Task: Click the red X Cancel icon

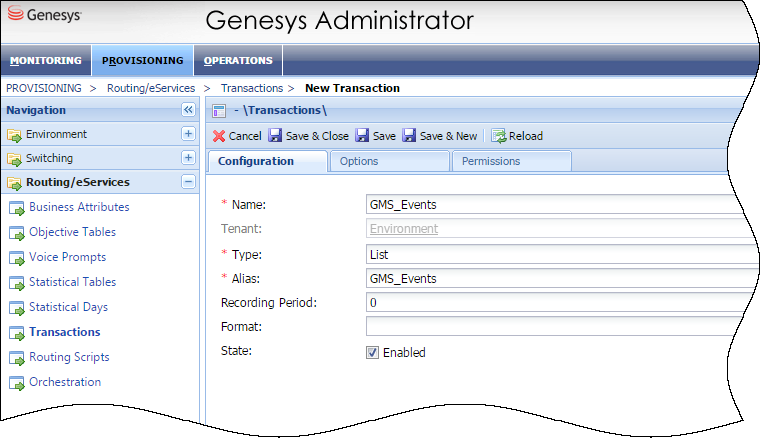Action: [x=219, y=136]
